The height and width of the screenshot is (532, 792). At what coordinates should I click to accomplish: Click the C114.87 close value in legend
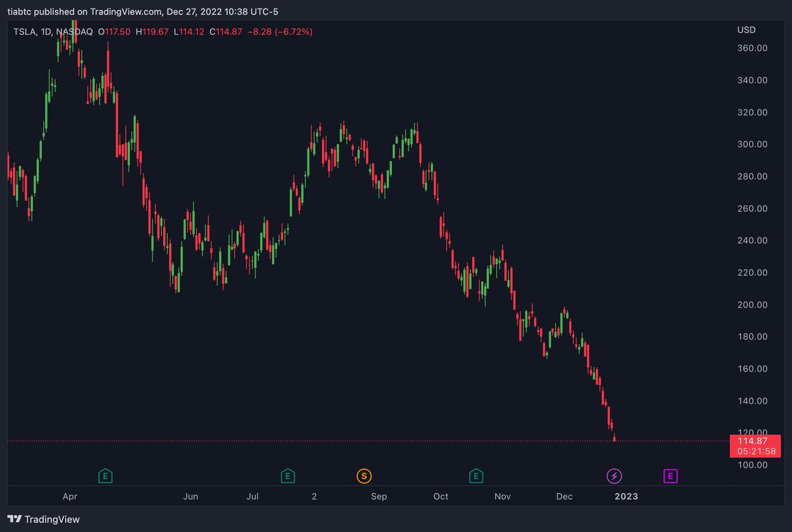click(226, 32)
